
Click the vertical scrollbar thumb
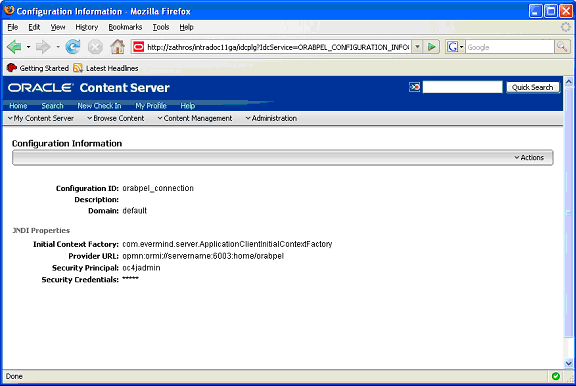(569, 212)
